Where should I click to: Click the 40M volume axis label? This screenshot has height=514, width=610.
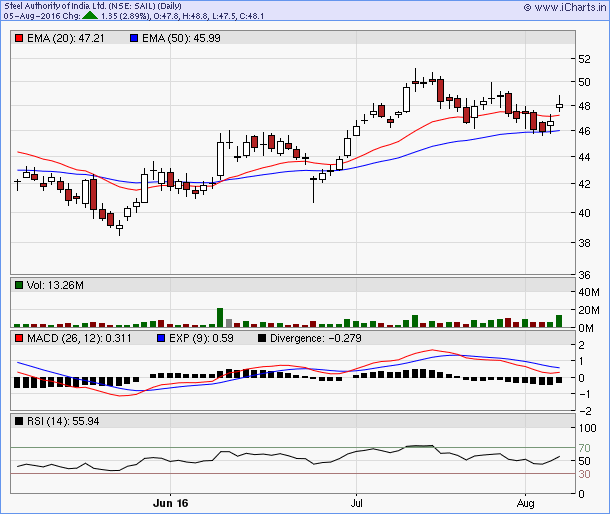coord(589,292)
